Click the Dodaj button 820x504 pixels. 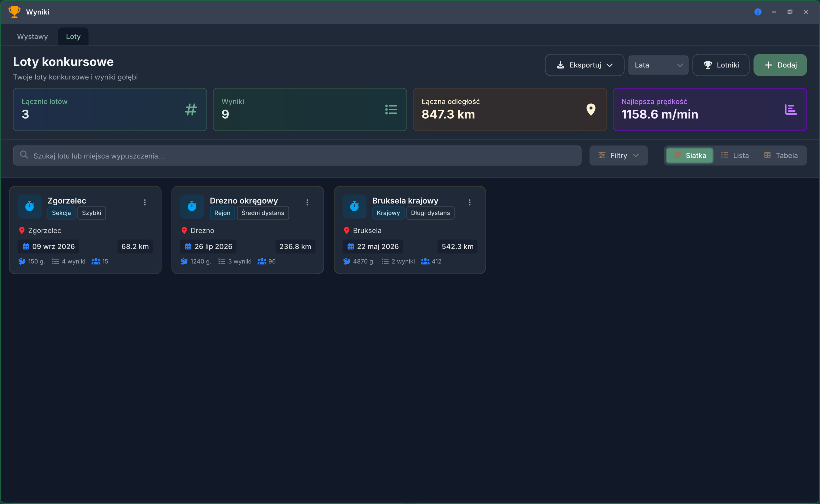(x=780, y=65)
